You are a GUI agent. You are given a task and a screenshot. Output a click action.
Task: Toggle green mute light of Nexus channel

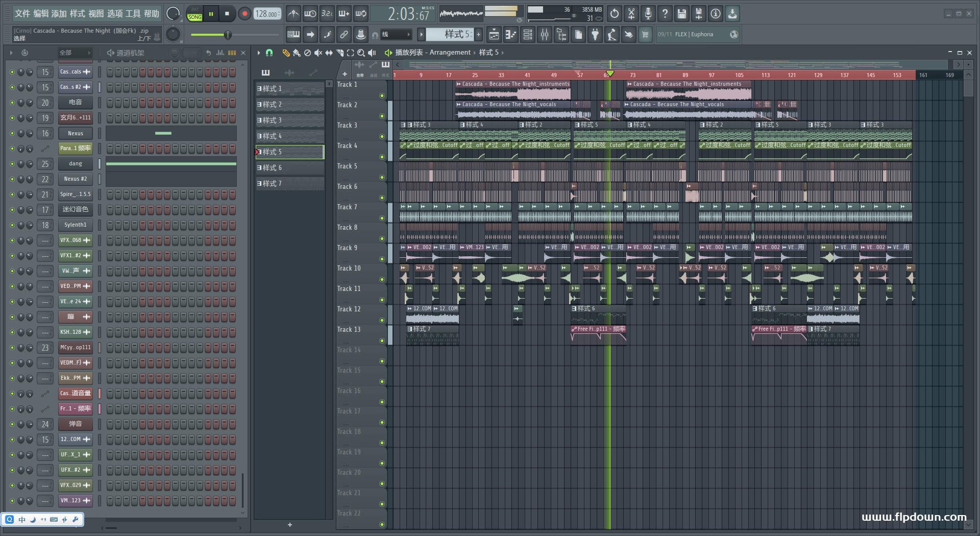[x=12, y=133]
